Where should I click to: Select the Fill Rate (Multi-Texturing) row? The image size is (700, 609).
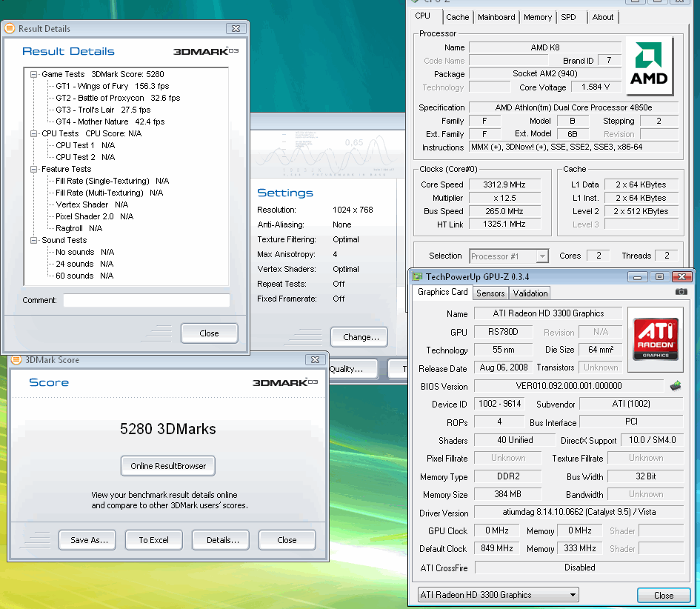click(x=110, y=193)
